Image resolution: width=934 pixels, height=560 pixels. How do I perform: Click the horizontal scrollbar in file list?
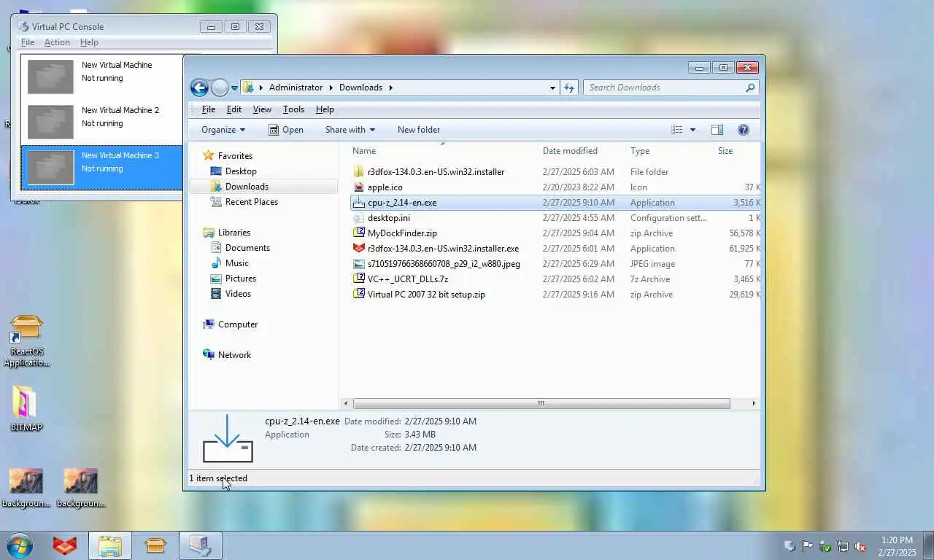[x=541, y=403]
